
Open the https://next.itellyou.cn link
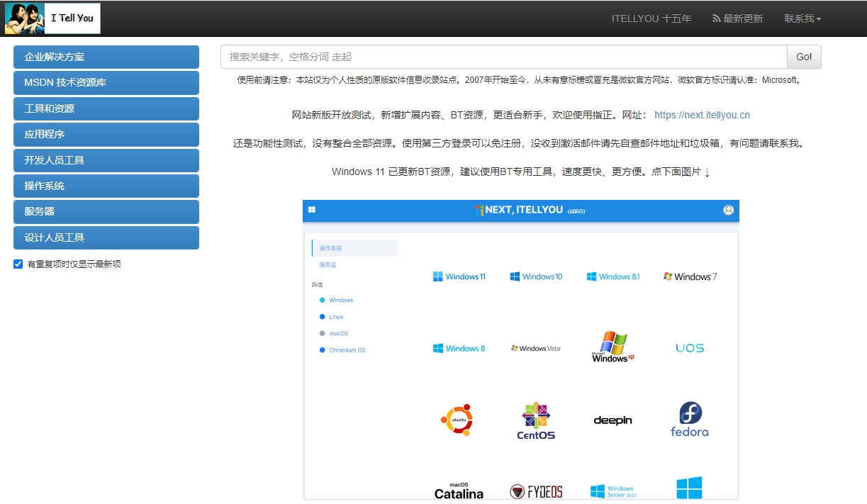tap(702, 115)
